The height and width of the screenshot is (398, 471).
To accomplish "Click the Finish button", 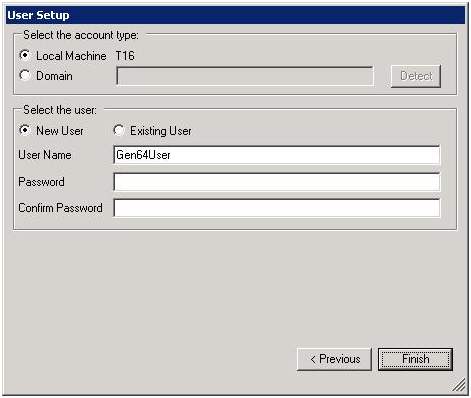I will (x=415, y=359).
